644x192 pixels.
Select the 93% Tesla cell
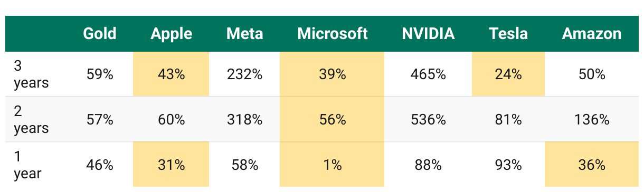point(508,165)
